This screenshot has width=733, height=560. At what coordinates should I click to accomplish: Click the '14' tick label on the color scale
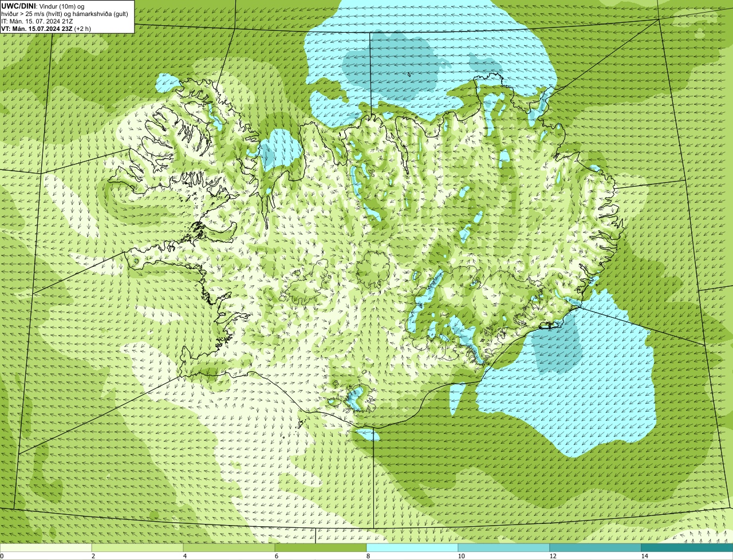pos(644,556)
